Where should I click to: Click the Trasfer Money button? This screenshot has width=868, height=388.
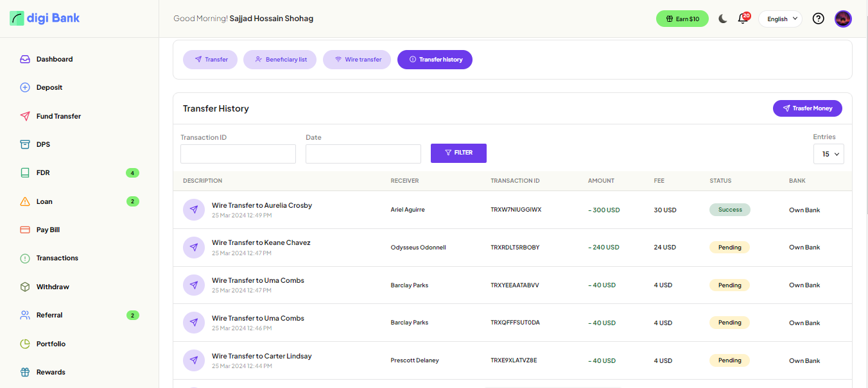pos(807,108)
